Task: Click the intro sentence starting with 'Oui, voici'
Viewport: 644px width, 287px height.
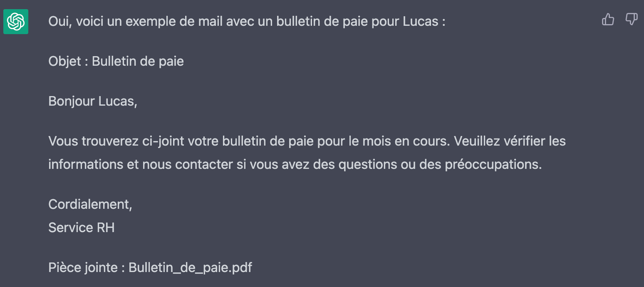Action: [x=247, y=21]
